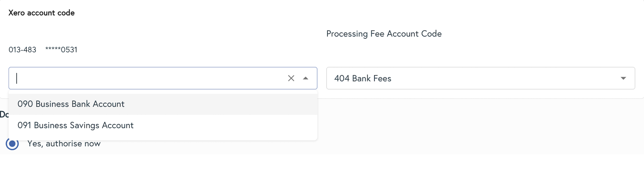This screenshot has height=179, width=644.
Task: Choose 091 Business Savings Account option
Action: [75, 125]
